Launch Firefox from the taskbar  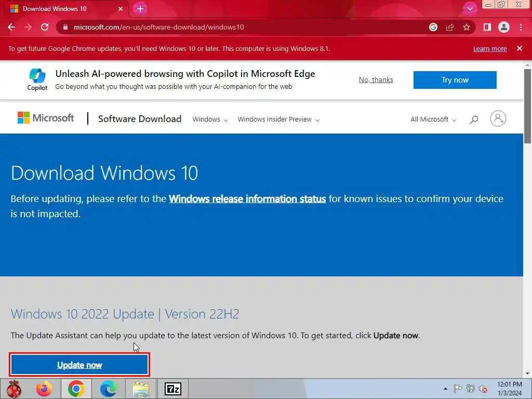coord(44,389)
